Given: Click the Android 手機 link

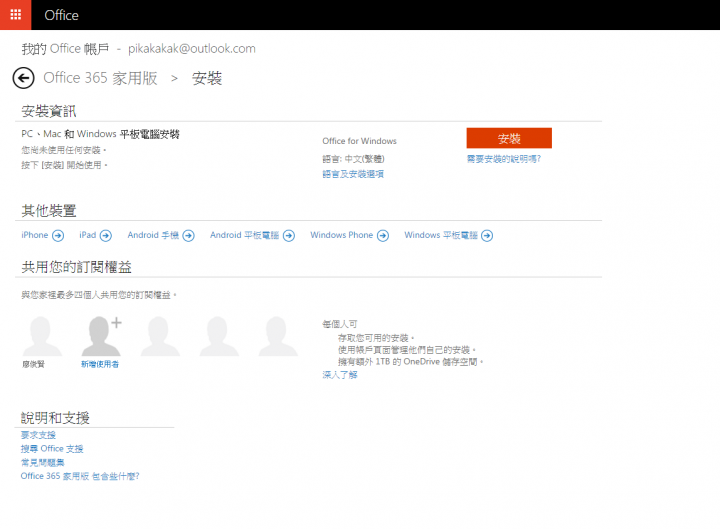Looking at the screenshot, I should point(153,235).
